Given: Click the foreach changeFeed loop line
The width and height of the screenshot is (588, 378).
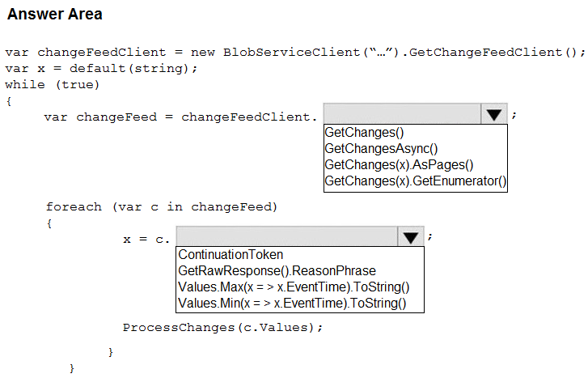Looking at the screenshot, I should tap(162, 207).
